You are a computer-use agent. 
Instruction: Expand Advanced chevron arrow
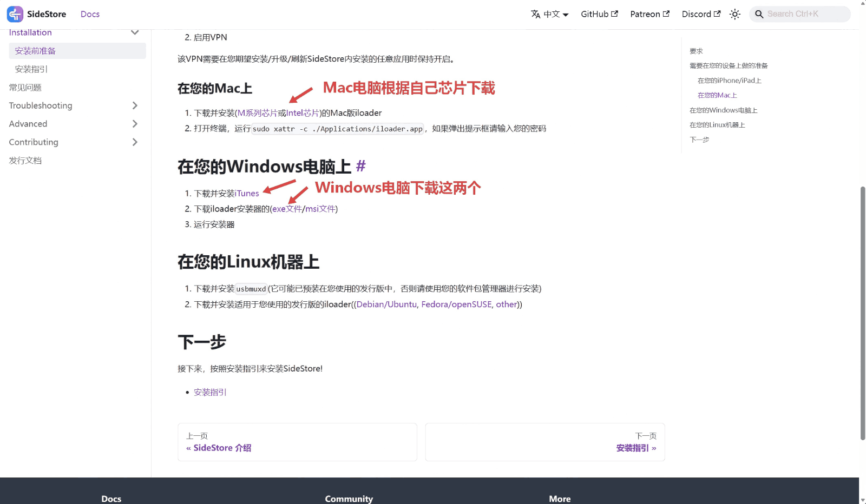tap(135, 124)
